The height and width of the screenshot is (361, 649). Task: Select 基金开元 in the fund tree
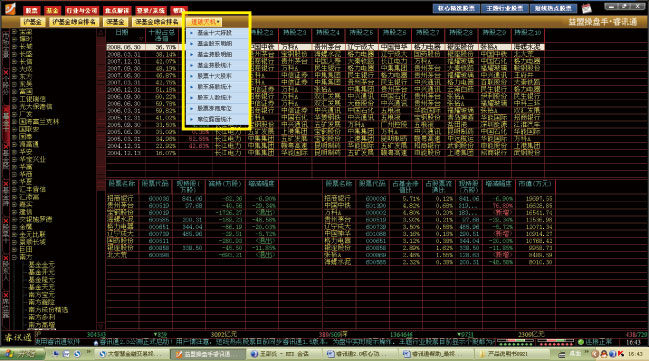[x=41, y=272]
